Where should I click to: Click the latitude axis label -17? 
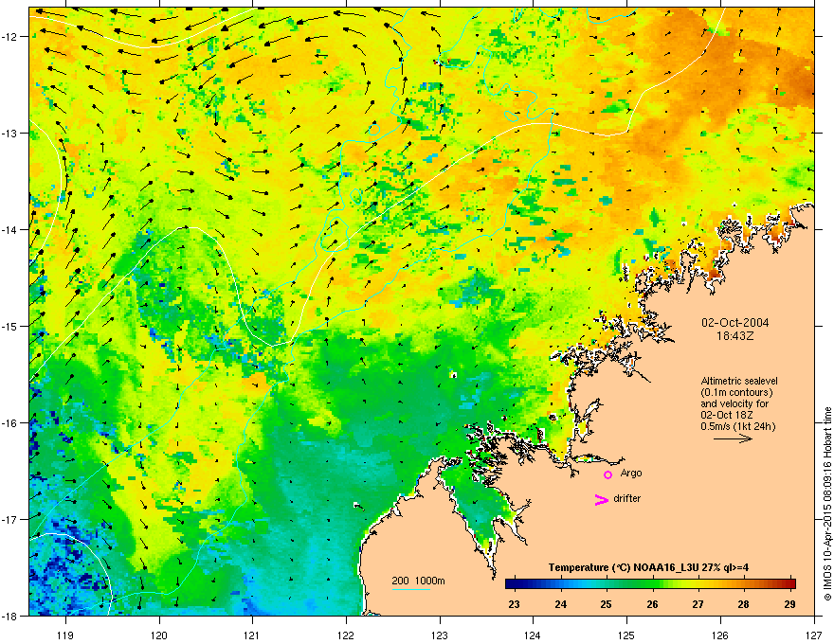pos(9,520)
